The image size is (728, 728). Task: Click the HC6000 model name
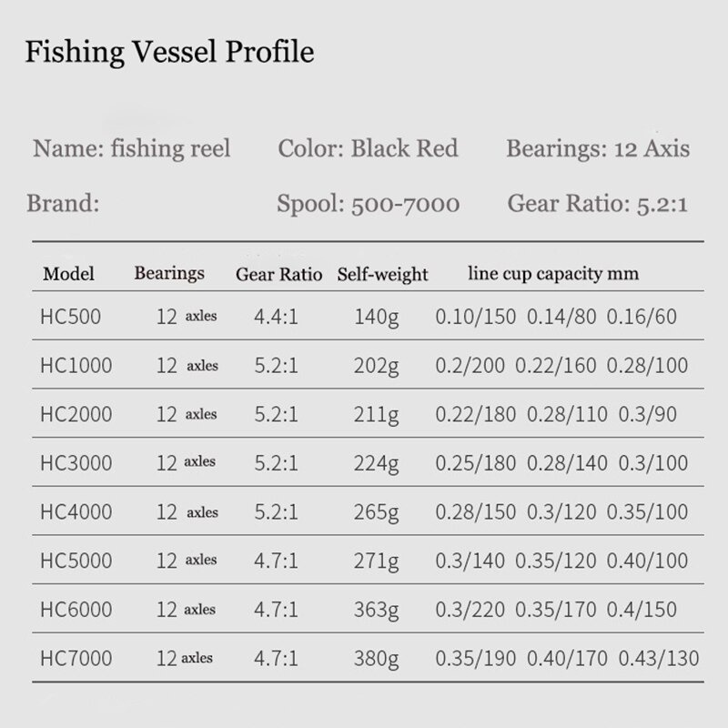point(76,609)
